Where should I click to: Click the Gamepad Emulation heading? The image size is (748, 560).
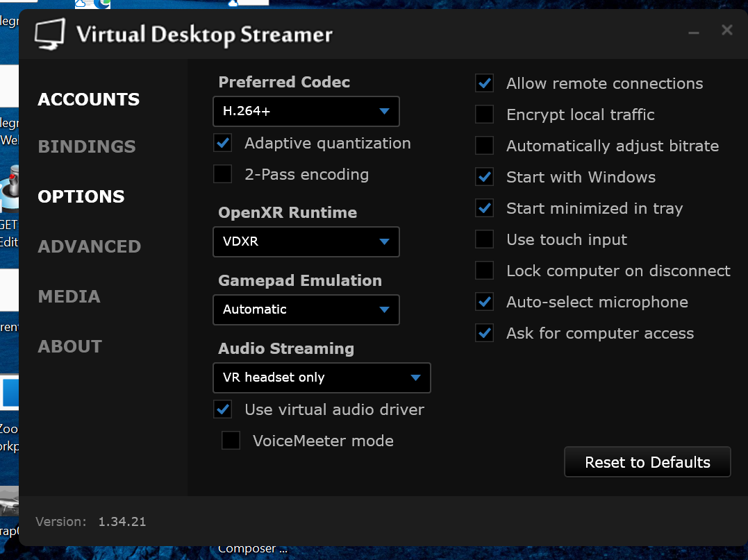[x=300, y=280]
